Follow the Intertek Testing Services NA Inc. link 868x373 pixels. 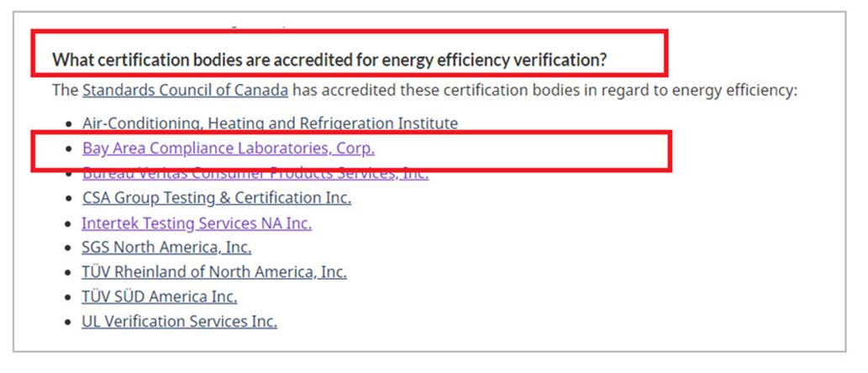(197, 223)
